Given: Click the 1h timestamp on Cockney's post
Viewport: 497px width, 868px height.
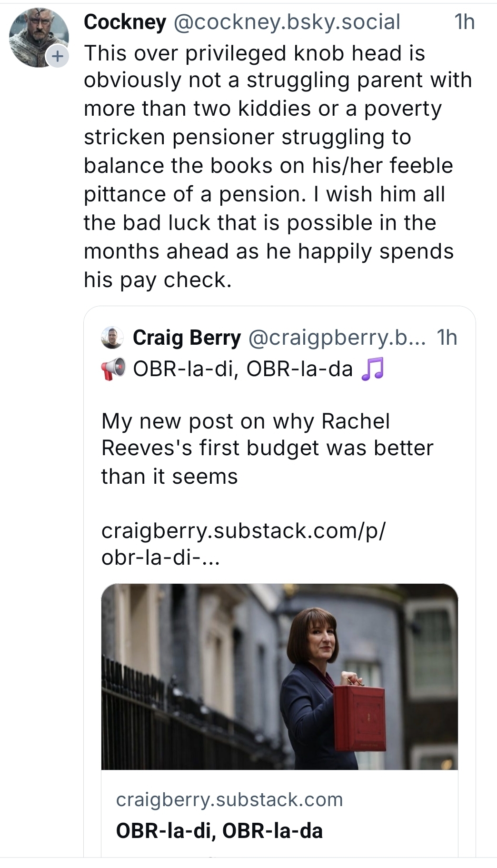Looking at the screenshot, I should click(x=464, y=22).
